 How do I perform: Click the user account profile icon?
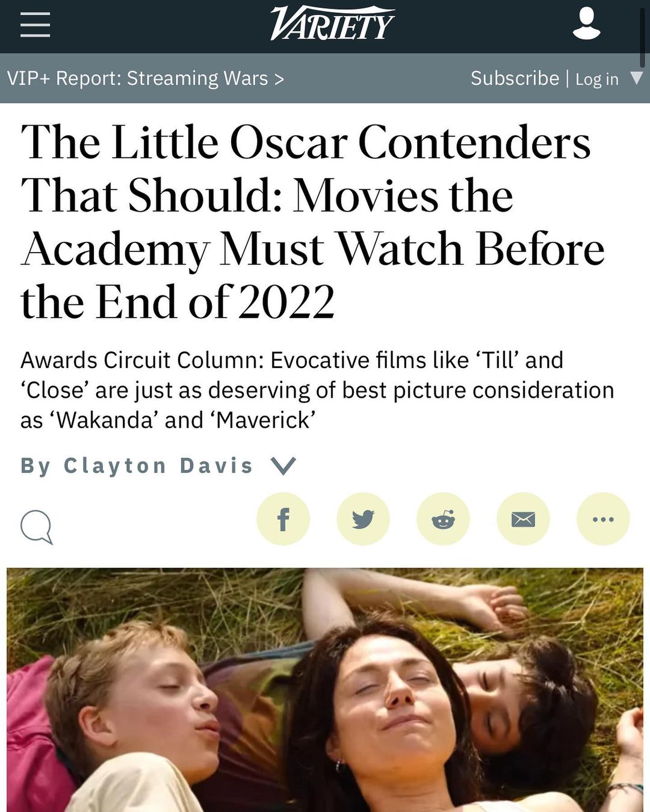pos(586,23)
